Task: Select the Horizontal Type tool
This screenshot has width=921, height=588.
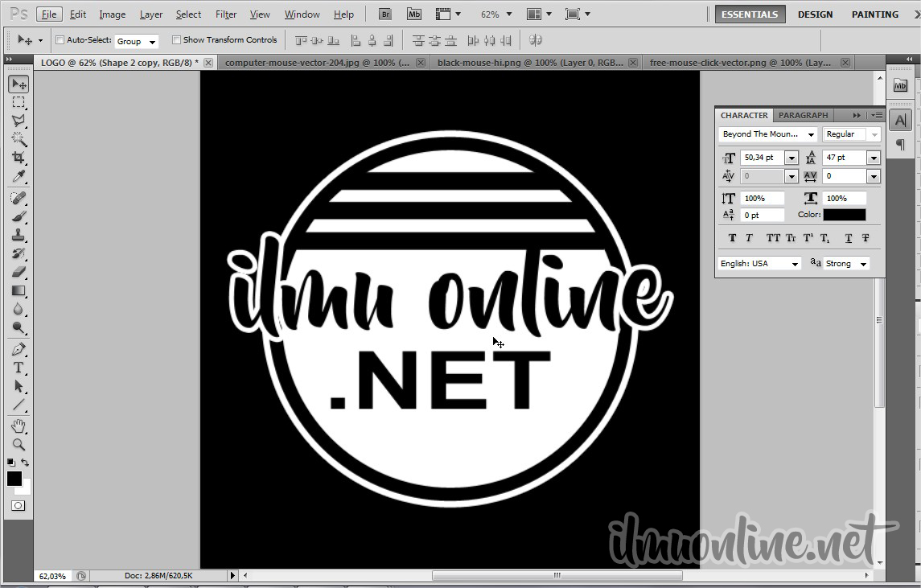Action: 19,368
